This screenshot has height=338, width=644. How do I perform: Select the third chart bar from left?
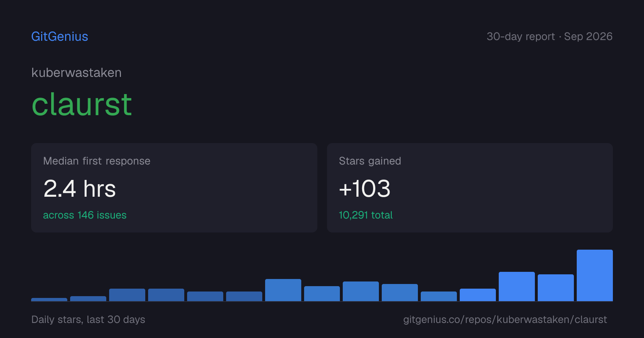[127, 295]
